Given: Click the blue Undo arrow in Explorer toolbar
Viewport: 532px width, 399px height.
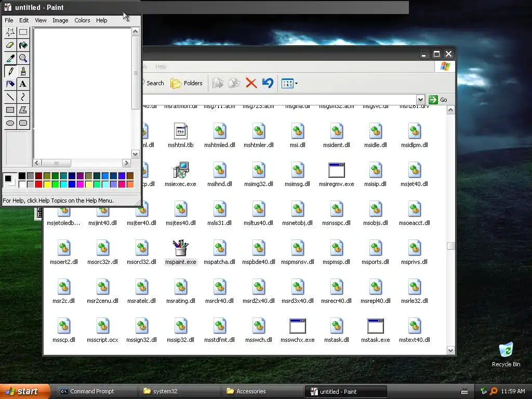Looking at the screenshot, I should (268, 83).
